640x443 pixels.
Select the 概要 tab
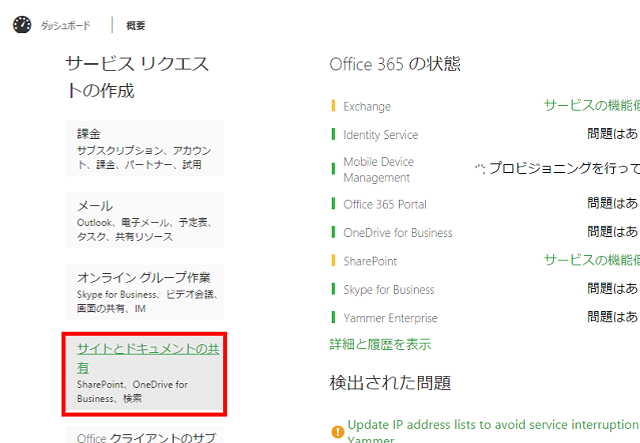pyautogui.click(x=136, y=26)
